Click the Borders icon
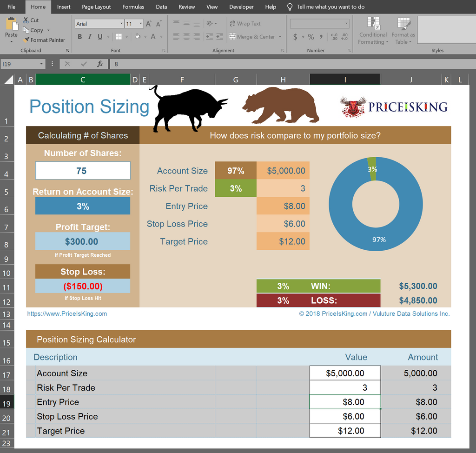Viewport: 476px width, 453px height. (119, 37)
